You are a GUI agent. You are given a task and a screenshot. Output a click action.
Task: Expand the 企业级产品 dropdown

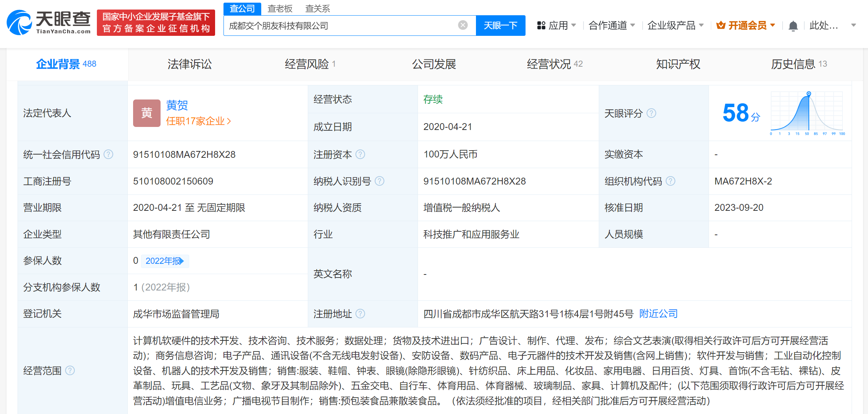pos(701,26)
